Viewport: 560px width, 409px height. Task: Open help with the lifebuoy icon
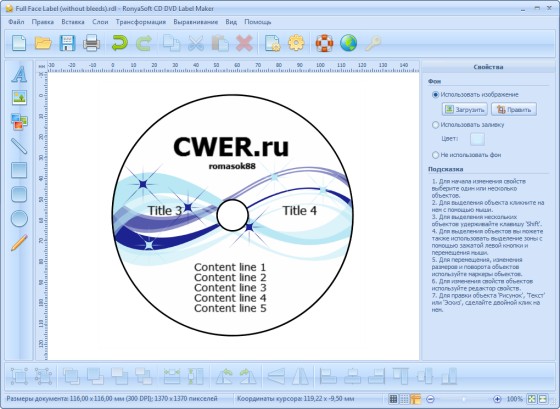point(324,43)
